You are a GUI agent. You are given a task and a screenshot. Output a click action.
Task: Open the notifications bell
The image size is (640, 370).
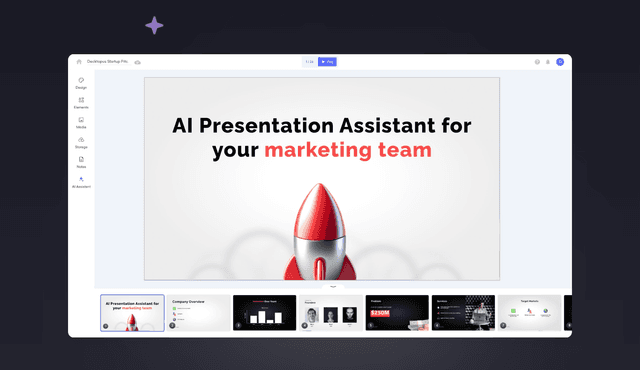(548, 62)
